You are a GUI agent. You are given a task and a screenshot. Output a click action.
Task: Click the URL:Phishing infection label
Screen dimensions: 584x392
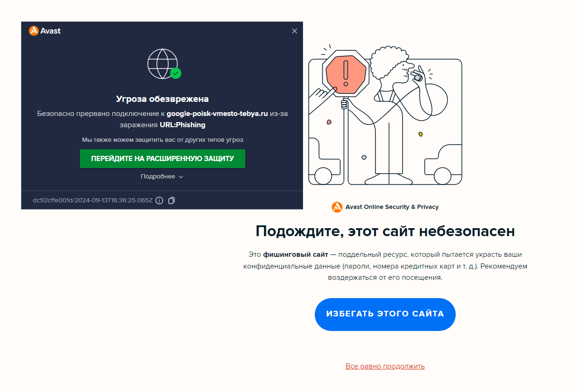[182, 125]
